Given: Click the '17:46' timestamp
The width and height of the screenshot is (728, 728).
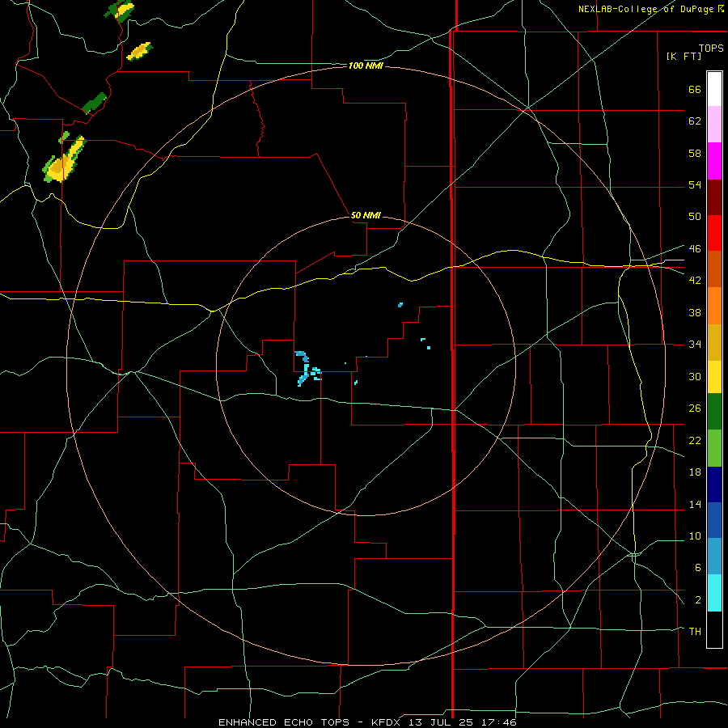Looking at the screenshot, I should (500, 722).
